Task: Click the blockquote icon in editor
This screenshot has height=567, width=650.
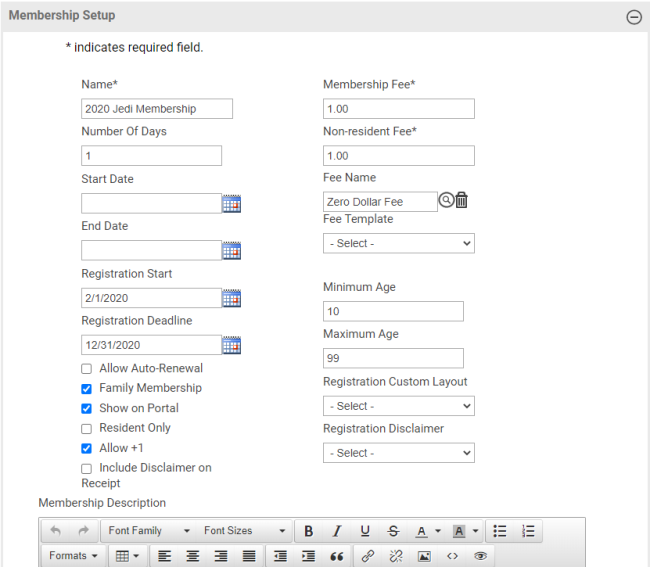Action: pyautogui.click(x=337, y=556)
